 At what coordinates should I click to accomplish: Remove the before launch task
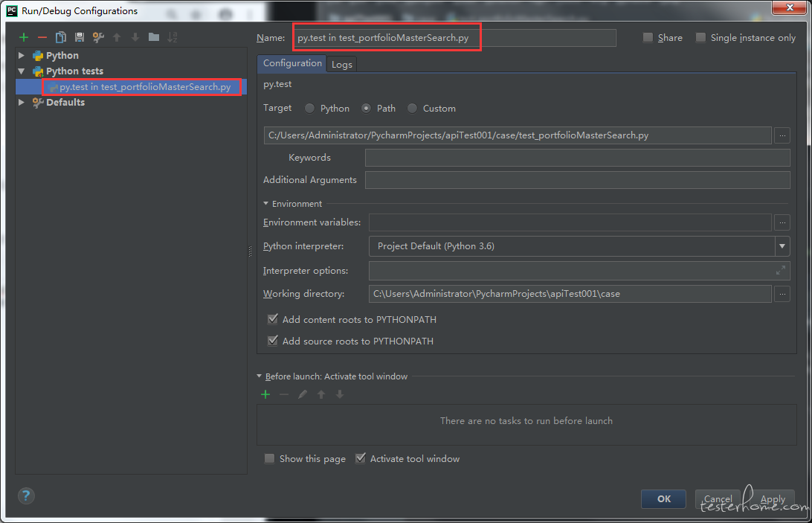click(x=284, y=394)
